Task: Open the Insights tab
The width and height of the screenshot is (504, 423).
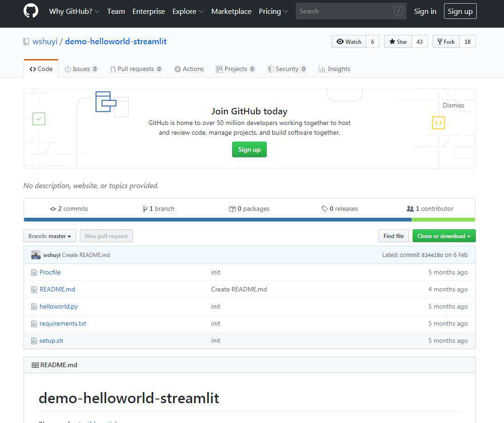Action: coord(334,69)
